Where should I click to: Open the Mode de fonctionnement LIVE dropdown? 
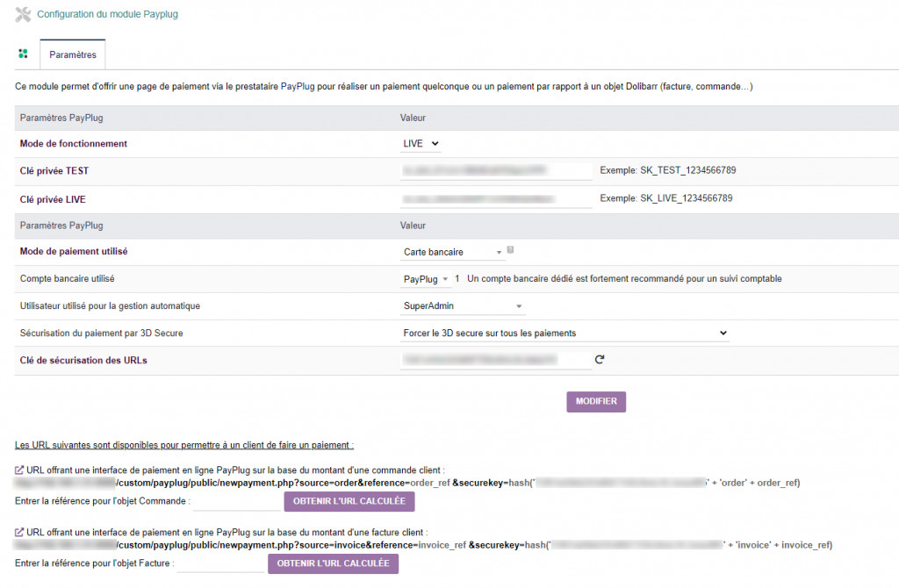(421, 144)
